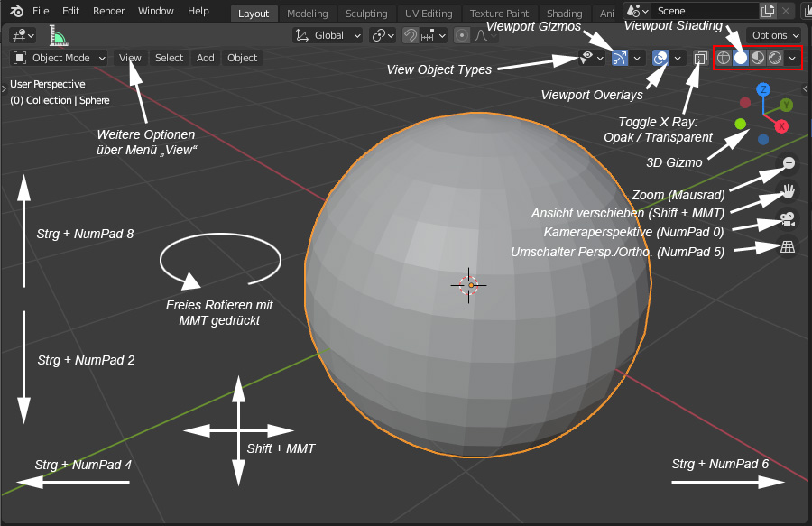Switch to the Sculpting workspace tab
Screen dimensions: 812x526
[x=366, y=14]
